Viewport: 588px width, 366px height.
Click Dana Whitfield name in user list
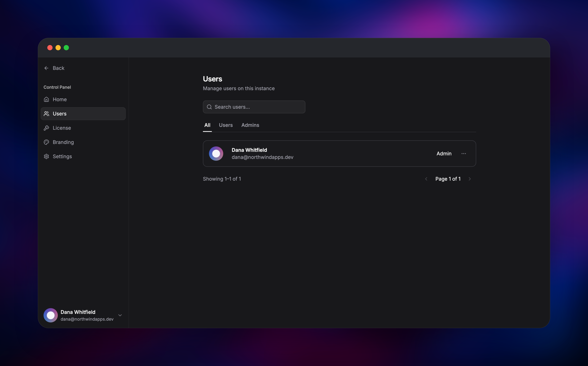coord(249,150)
